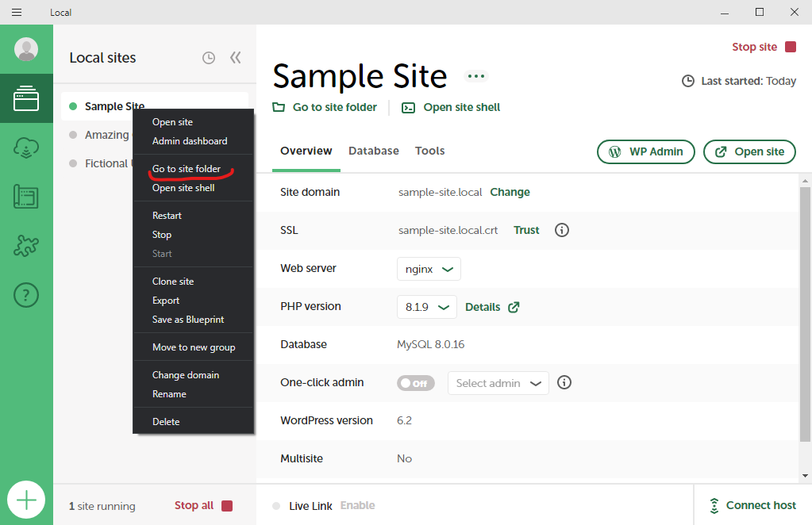Click the Open site button

tap(749, 151)
